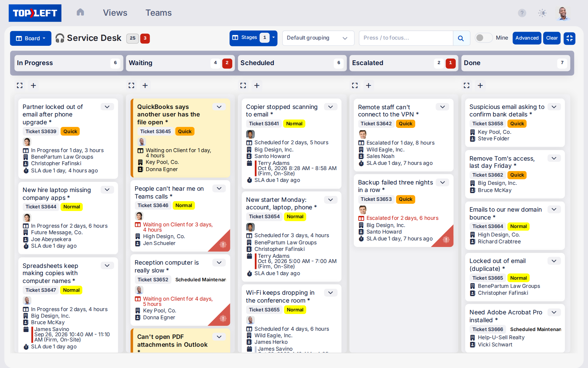588x368 pixels.
Task: Click Normal tag on Ticket S3641
Action: click(294, 124)
